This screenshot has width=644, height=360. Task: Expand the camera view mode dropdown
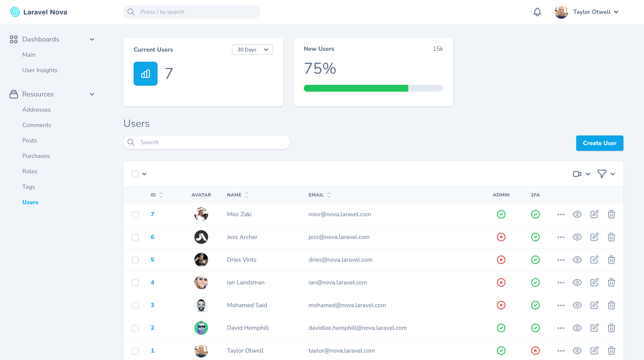[x=581, y=174]
